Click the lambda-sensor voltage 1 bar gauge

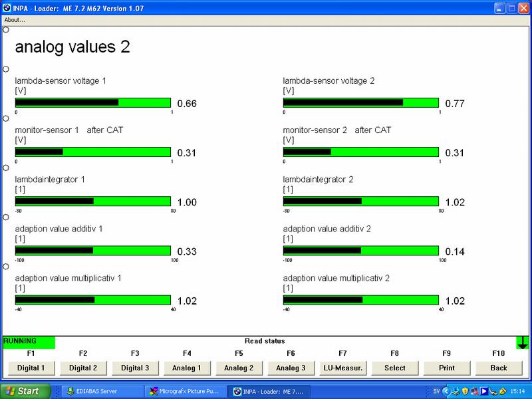93,103
